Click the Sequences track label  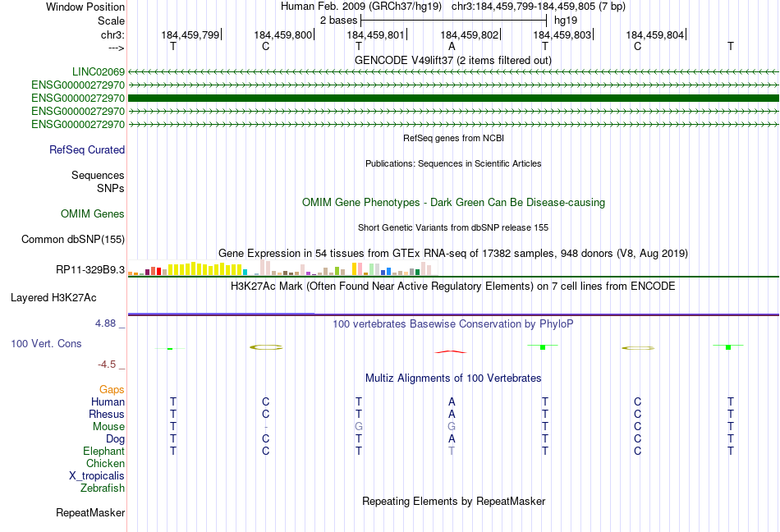(x=98, y=175)
